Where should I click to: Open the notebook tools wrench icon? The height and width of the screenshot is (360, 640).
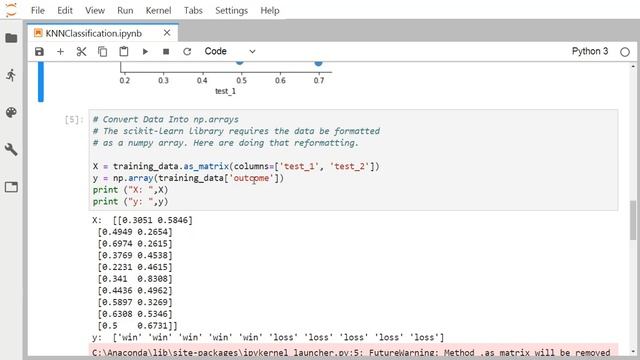[x=11, y=149]
